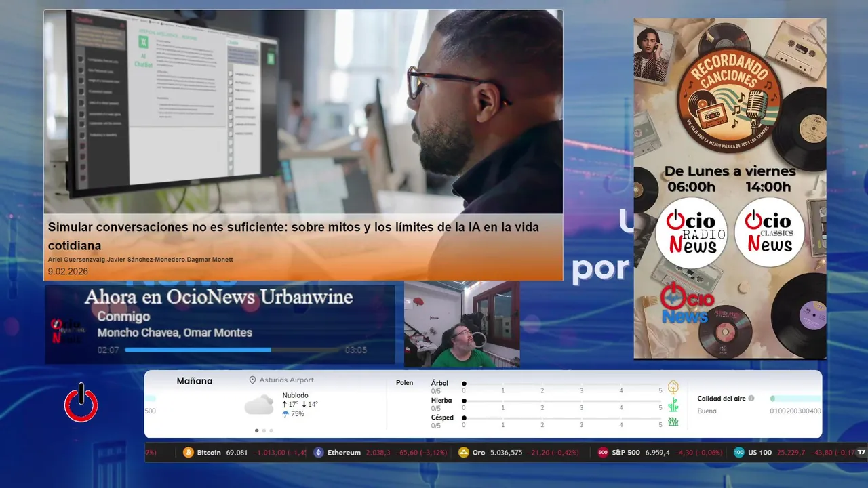Click the plant icon beside Hierba scale
868x488 pixels.
click(x=673, y=405)
